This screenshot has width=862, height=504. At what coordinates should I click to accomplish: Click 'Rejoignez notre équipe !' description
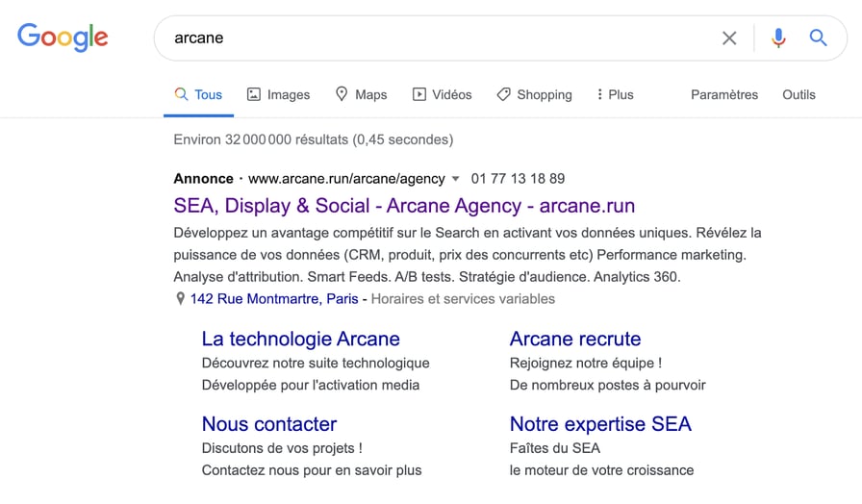coord(586,363)
